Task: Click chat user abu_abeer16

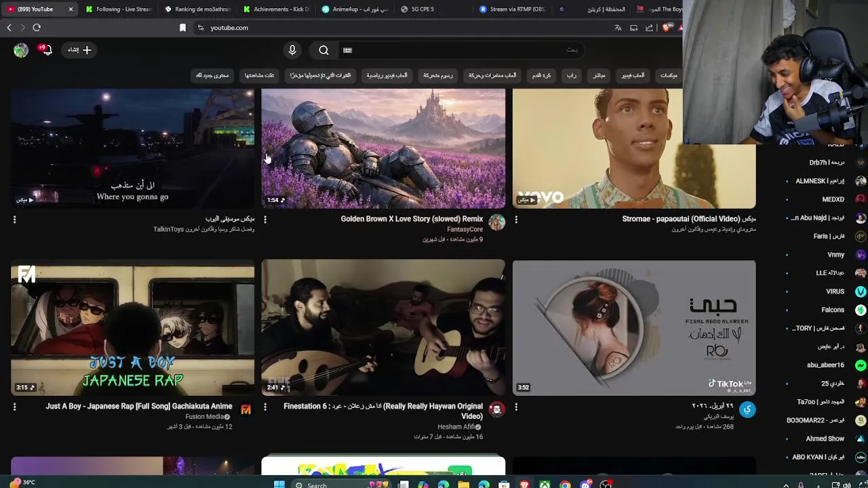Action: [825, 365]
